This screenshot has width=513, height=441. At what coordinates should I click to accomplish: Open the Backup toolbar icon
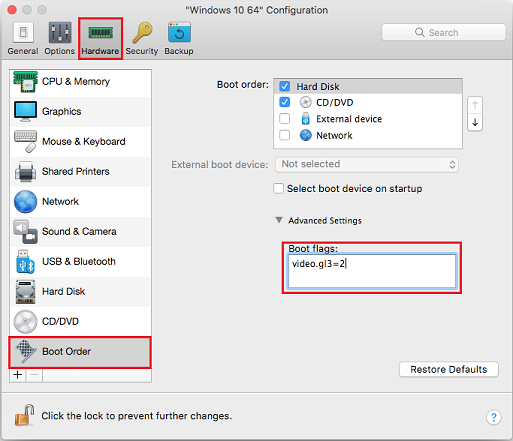pyautogui.click(x=179, y=33)
